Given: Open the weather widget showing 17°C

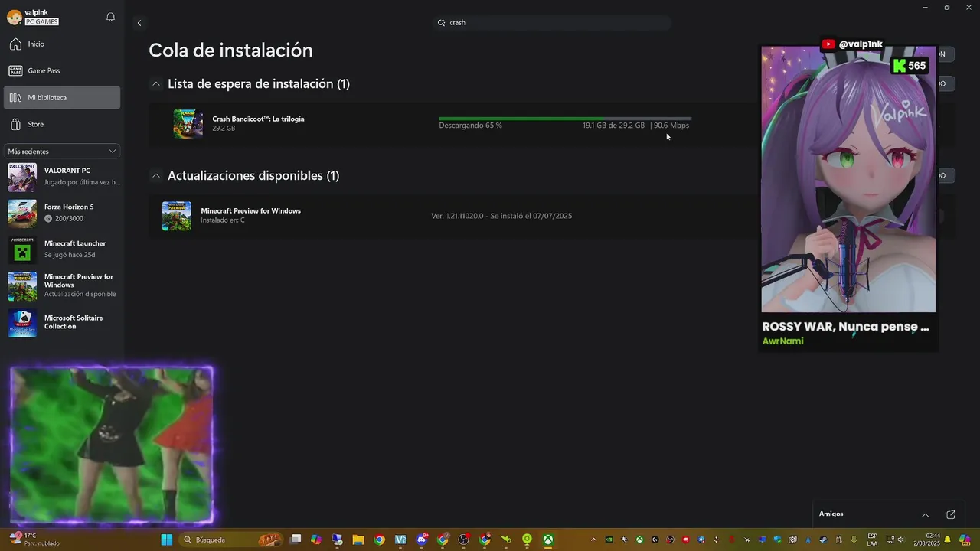Looking at the screenshot, I should pyautogui.click(x=34, y=540).
